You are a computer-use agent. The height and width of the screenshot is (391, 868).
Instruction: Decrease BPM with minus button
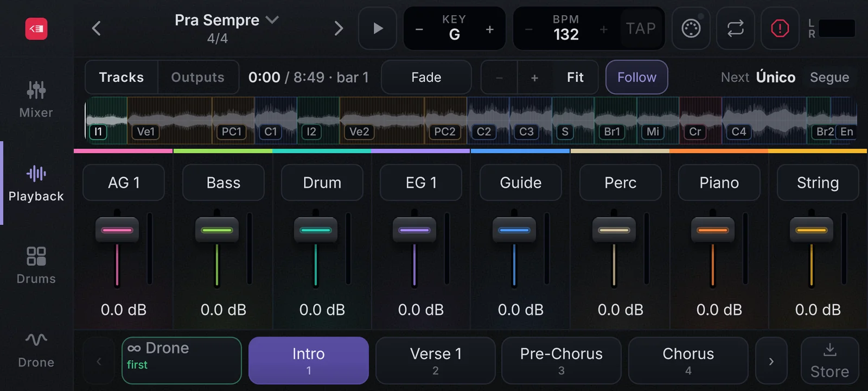click(529, 29)
